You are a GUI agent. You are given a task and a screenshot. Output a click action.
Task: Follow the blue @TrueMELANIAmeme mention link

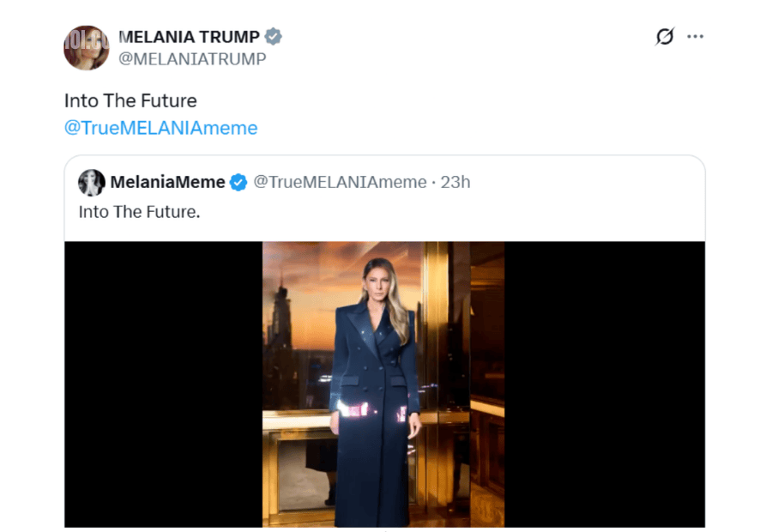coord(160,128)
